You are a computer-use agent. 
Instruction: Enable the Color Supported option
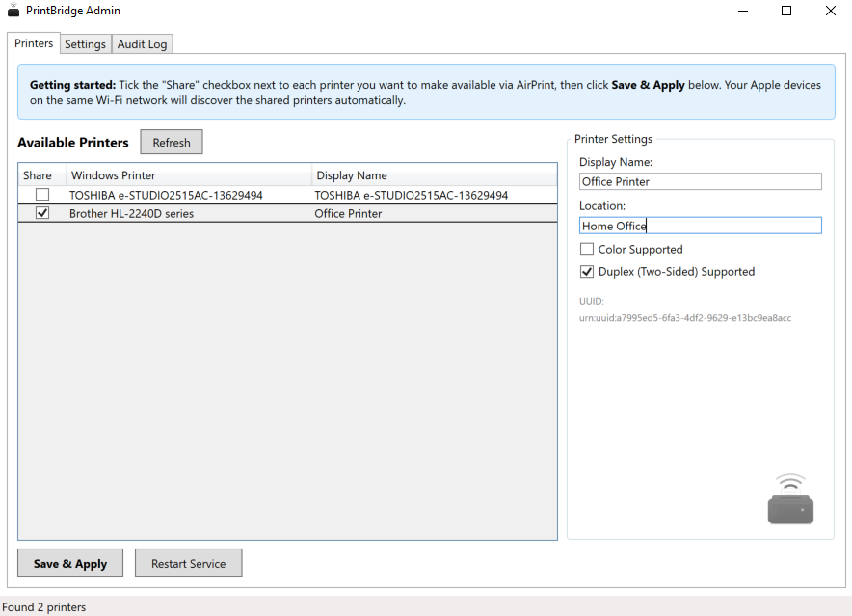(587, 249)
